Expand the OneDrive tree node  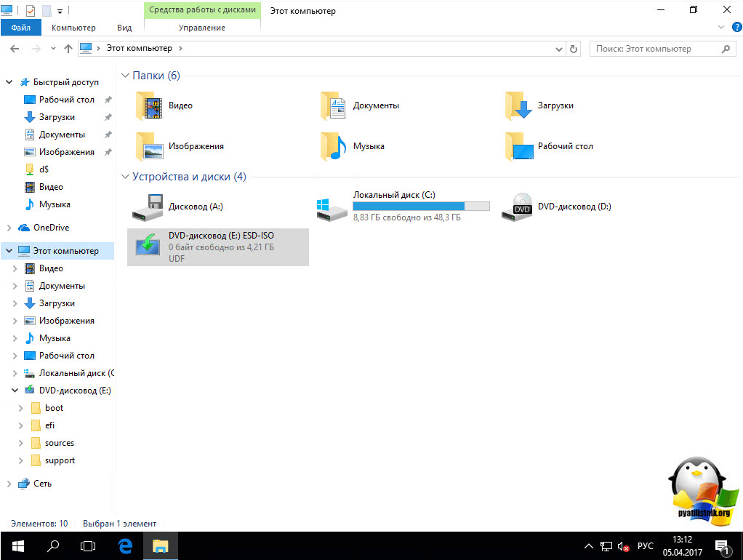coord(9,228)
